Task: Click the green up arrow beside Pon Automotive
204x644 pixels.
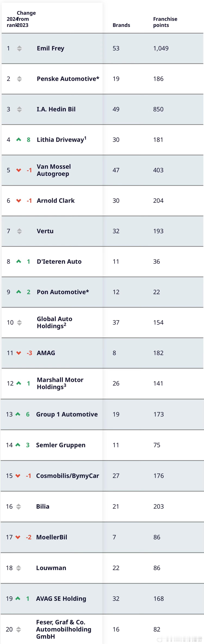Action: pos(19,292)
